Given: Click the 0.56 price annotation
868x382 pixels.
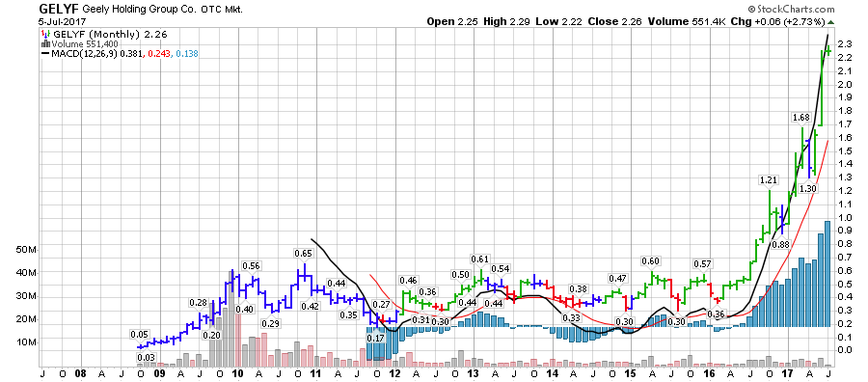Looking at the screenshot, I should pyautogui.click(x=252, y=265).
